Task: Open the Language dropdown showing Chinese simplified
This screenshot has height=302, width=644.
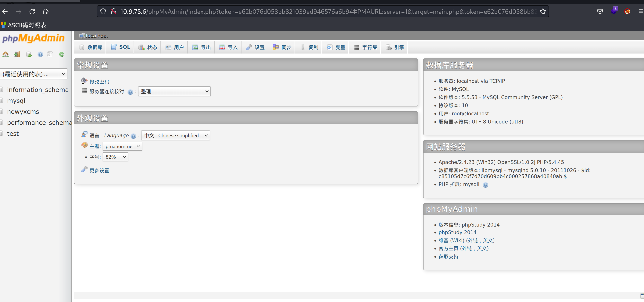Action: click(176, 136)
